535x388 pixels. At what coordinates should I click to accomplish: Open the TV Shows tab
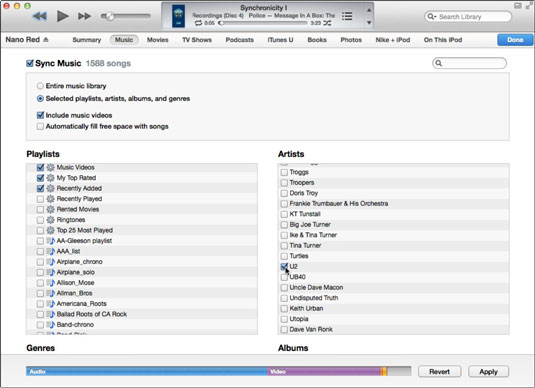(197, 40)
